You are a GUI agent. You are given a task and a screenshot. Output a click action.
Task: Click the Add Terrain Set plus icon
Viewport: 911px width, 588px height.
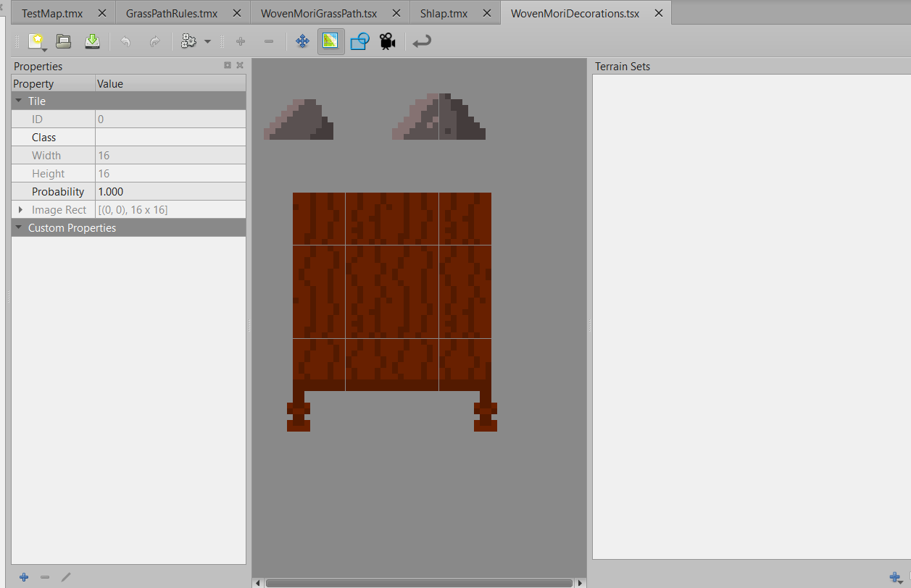tap(895, 577)
